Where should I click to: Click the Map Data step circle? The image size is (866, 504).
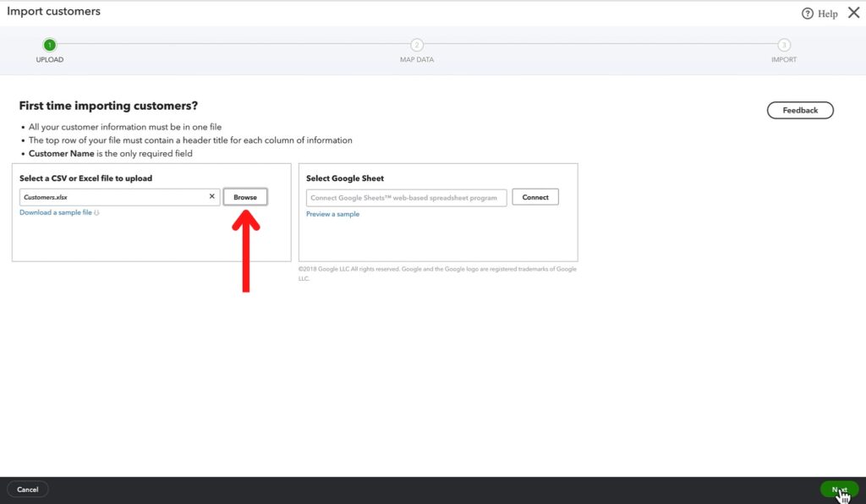[416, 43]
